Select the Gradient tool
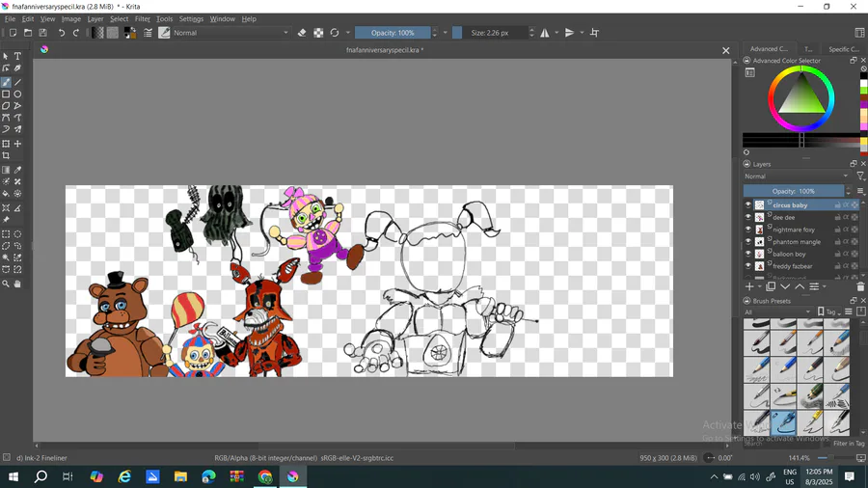 (6, 170)
